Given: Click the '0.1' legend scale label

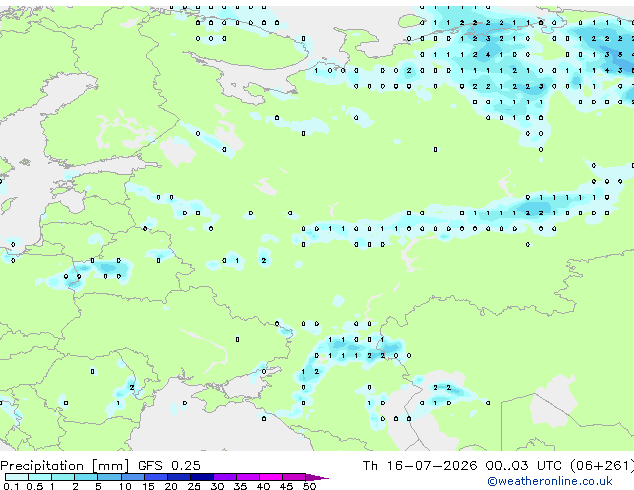Looking at the screenshot, I should click(x=11, y=486).
